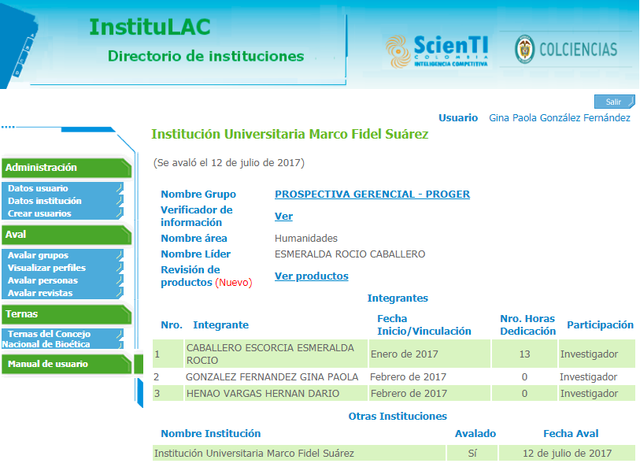Click the Humanidades area value
Viewport: 640px width, 467px height.
pos(306,238)
